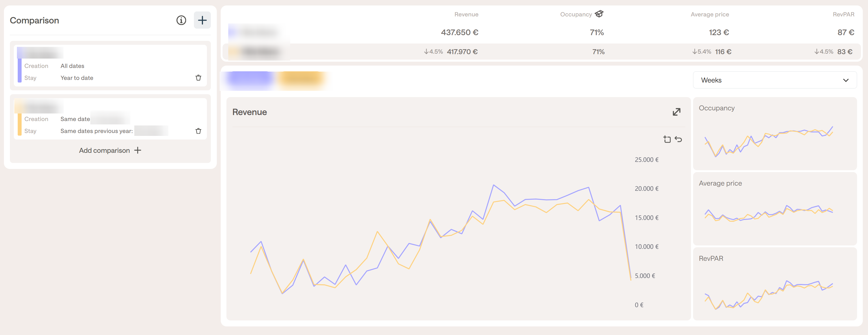The image size is (868, 335).
Task: Click the 87 € RevPAR value
Action: click(x=846, y=32)
